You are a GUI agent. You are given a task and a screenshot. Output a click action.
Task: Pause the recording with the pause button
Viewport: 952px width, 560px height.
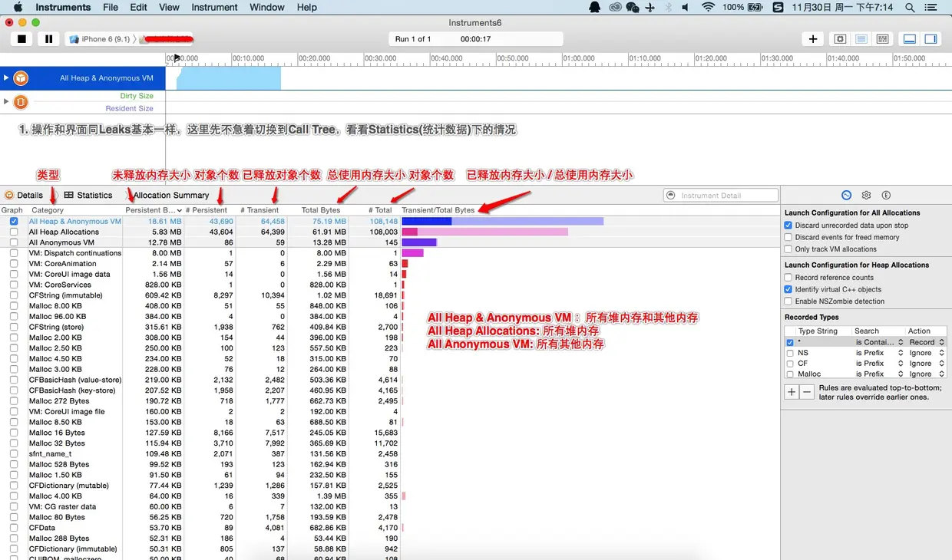tap(48, 39)
